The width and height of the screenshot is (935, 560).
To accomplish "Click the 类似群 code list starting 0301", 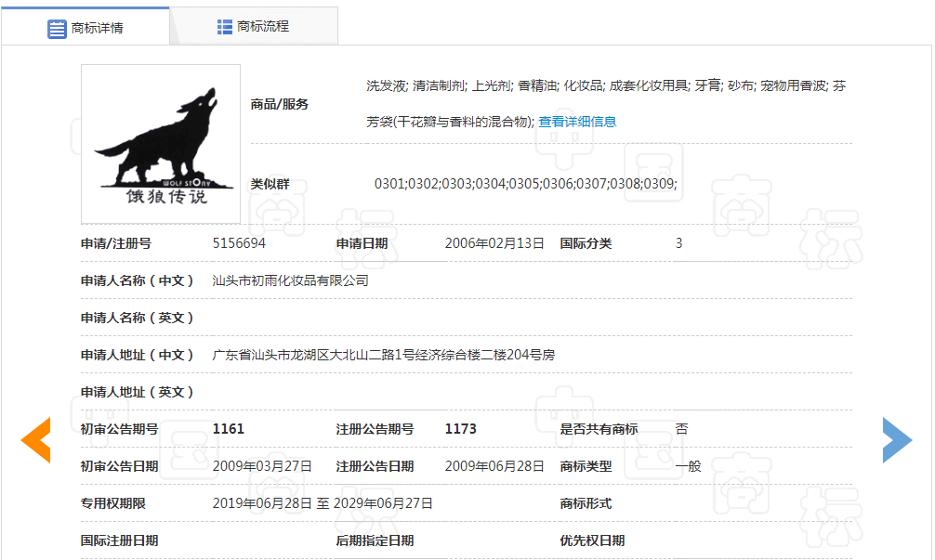I will tap(525, 184).
